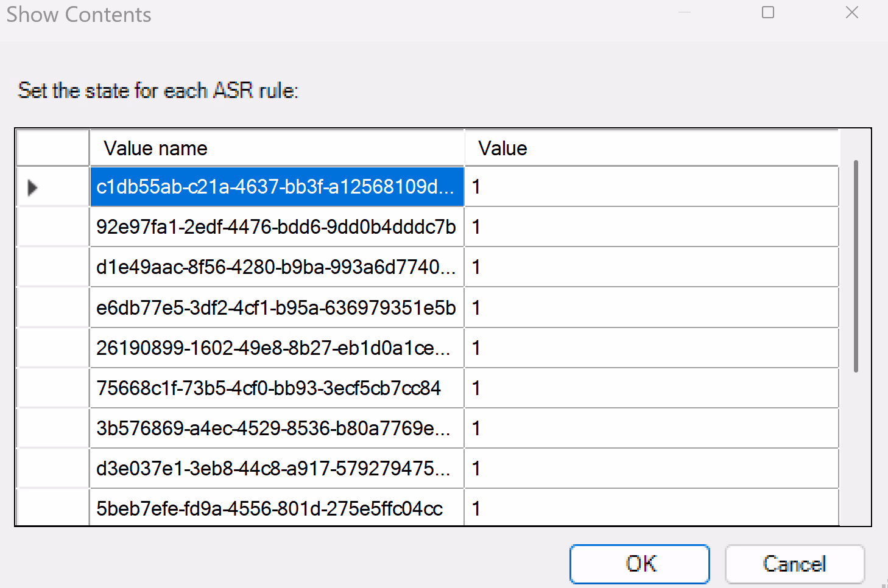This screenshot has width=888, height=588.
Task: Select the 92e97fa1-2edf-4476 value name cell
Action: [277, 227]
